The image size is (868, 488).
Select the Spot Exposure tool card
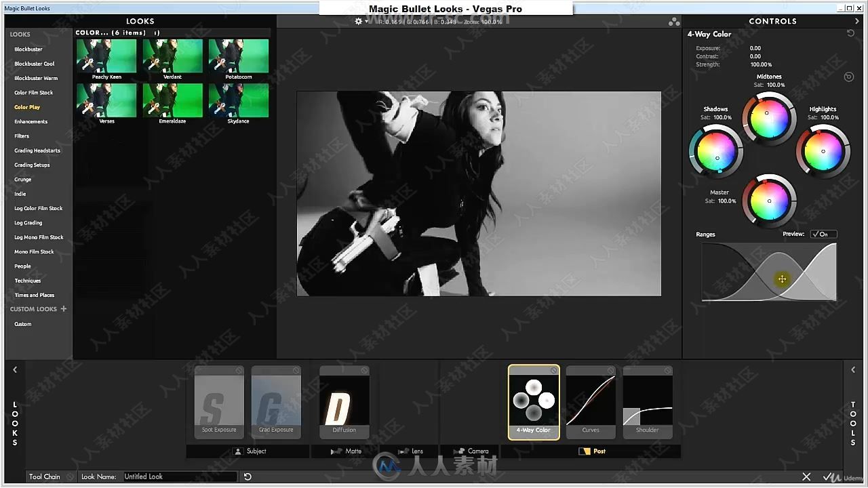click(219, 403)
